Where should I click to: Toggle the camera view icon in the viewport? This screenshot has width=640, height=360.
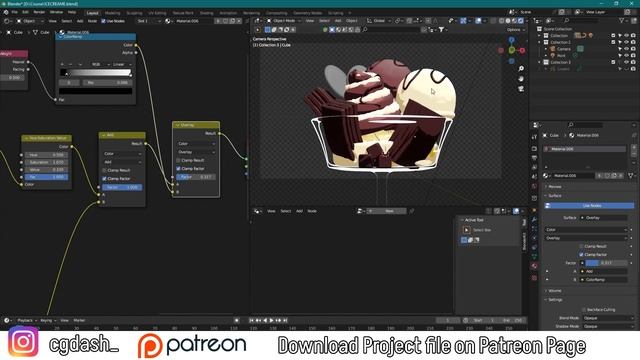point(521,89)
